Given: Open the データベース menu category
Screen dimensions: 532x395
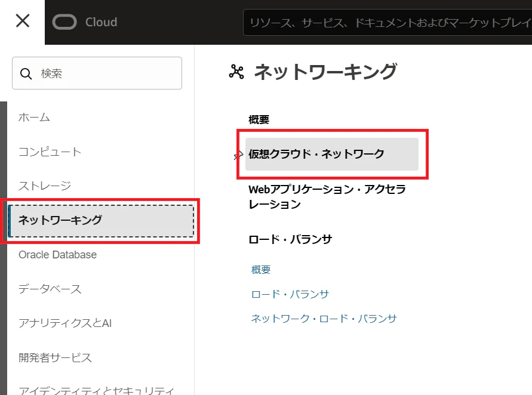Looking at the screenshot, I should tap(50, 289).
